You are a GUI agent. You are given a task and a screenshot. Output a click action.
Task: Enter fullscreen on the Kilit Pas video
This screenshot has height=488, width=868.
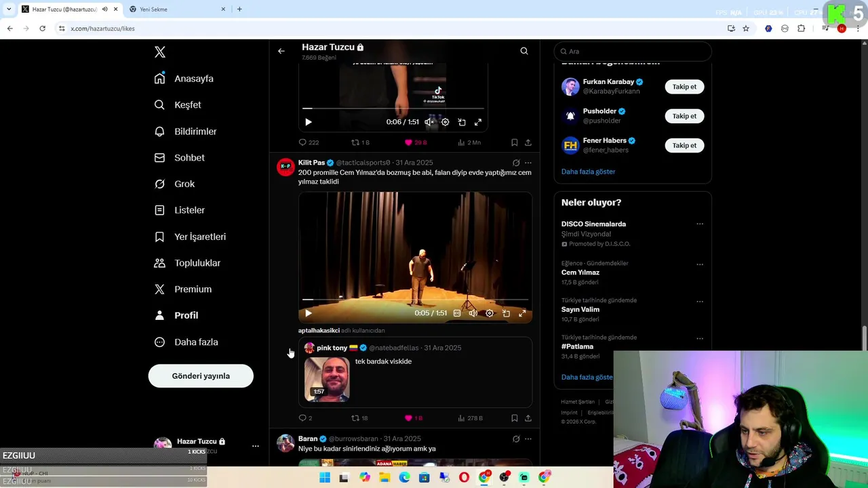(x=522, y=313)
